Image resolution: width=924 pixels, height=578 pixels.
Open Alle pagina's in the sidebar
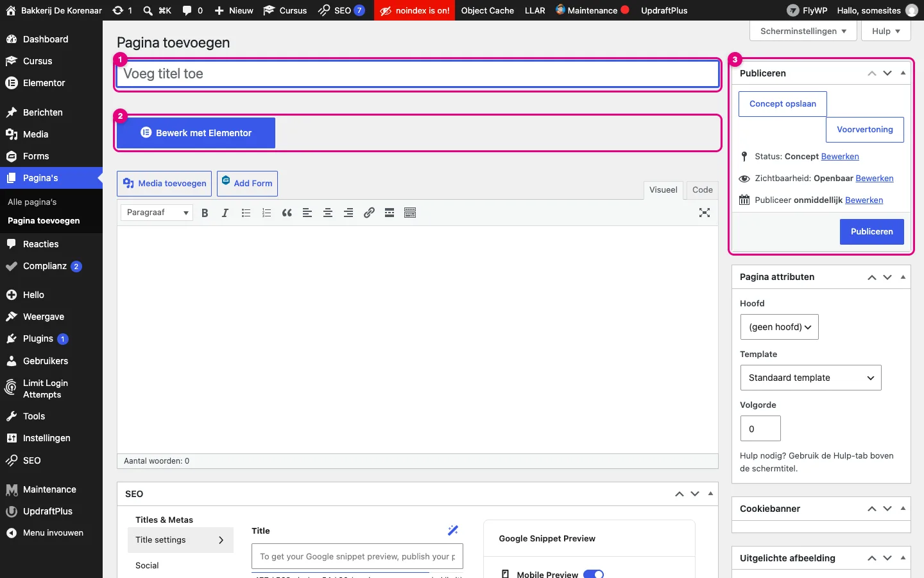[x=32, y=202]
